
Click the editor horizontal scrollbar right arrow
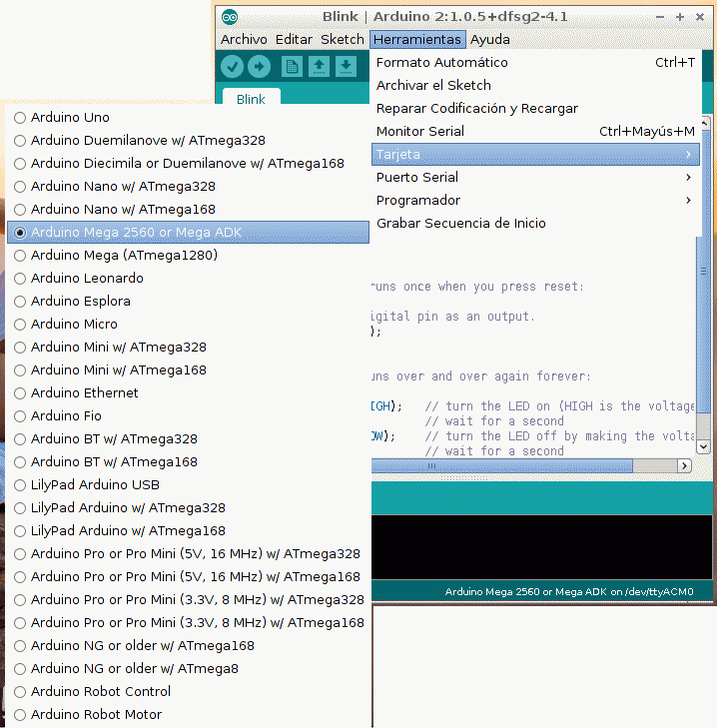point(684,466)
